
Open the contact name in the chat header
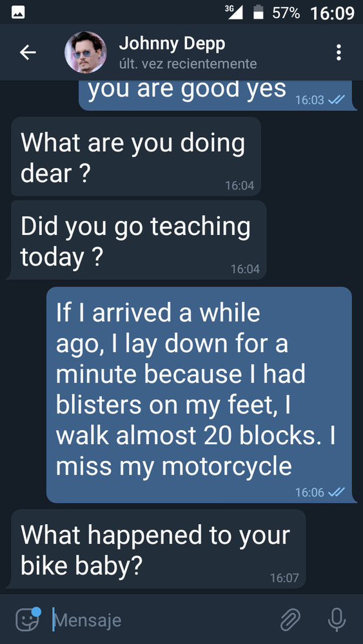pyautogui.click(x=172, y=44)
